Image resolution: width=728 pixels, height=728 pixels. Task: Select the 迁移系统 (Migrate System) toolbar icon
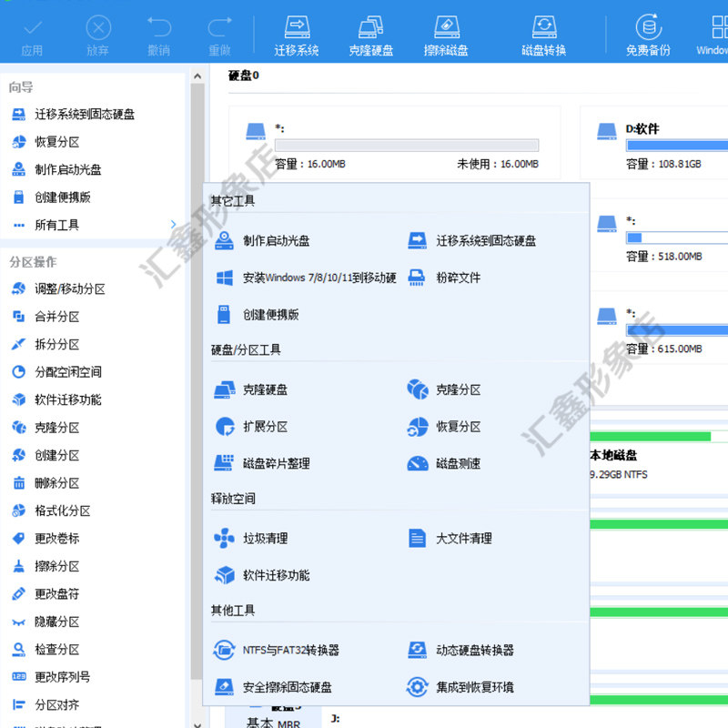299,33
